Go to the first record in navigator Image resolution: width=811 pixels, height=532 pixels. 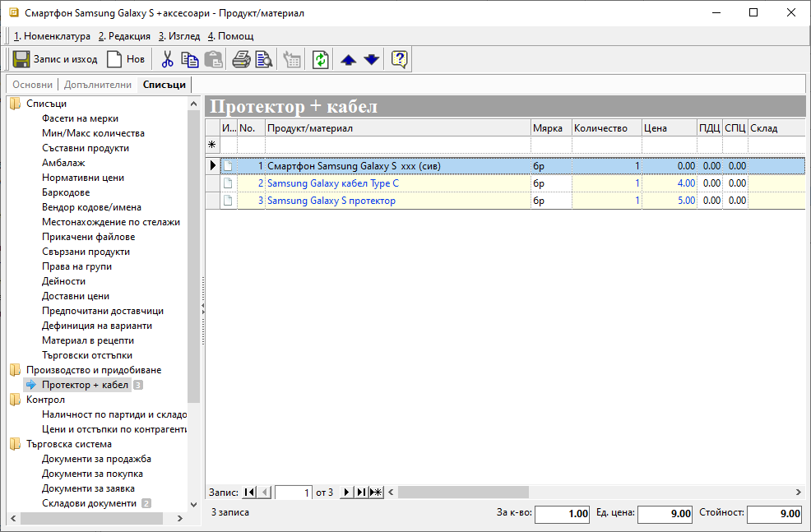point(249,493)
